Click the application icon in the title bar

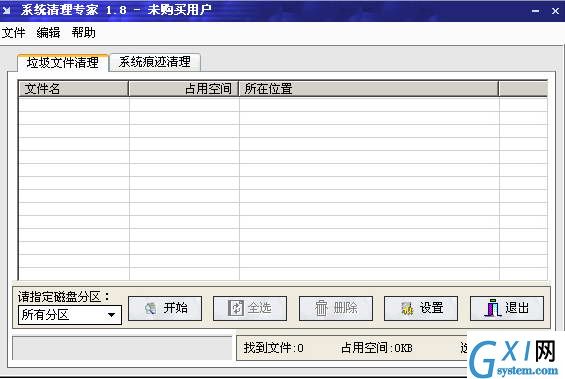[x=6, y=10]
